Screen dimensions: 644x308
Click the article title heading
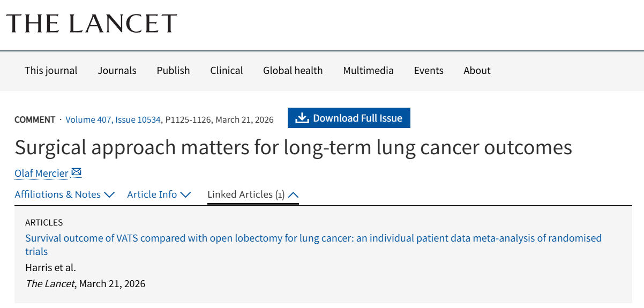(293, 148)
